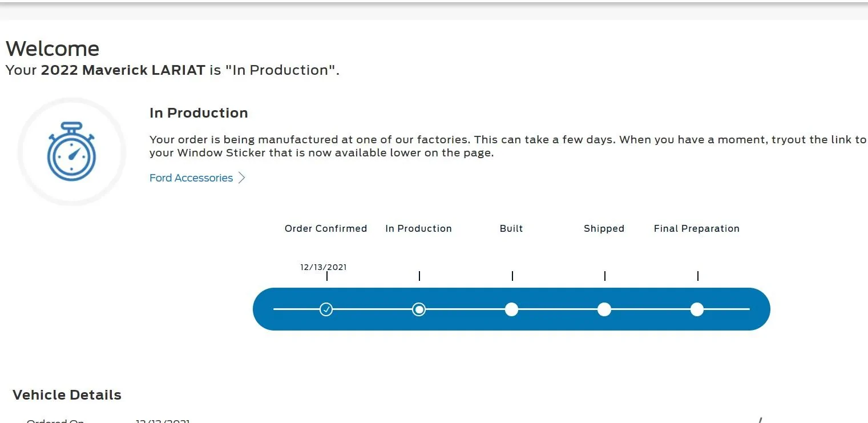Click the Vehicle Details heading
Viewport: 868px width, 423px height.
[x=67, y=395]
